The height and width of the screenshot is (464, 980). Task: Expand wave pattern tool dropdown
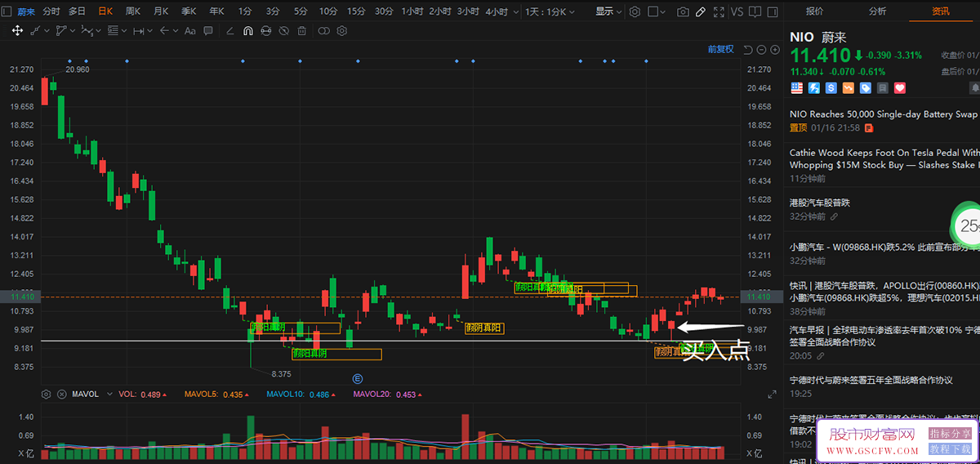pyautogui.click(x=98, y=30)
